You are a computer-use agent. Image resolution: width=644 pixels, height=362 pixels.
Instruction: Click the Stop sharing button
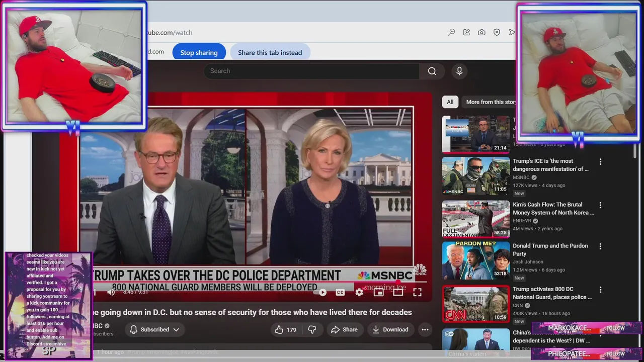coord(199,52)
